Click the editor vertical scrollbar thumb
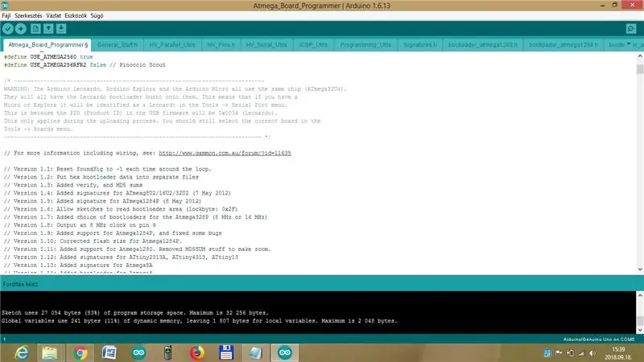The width and height of the screenshot is (644, 362). click(x=640, y=69)
